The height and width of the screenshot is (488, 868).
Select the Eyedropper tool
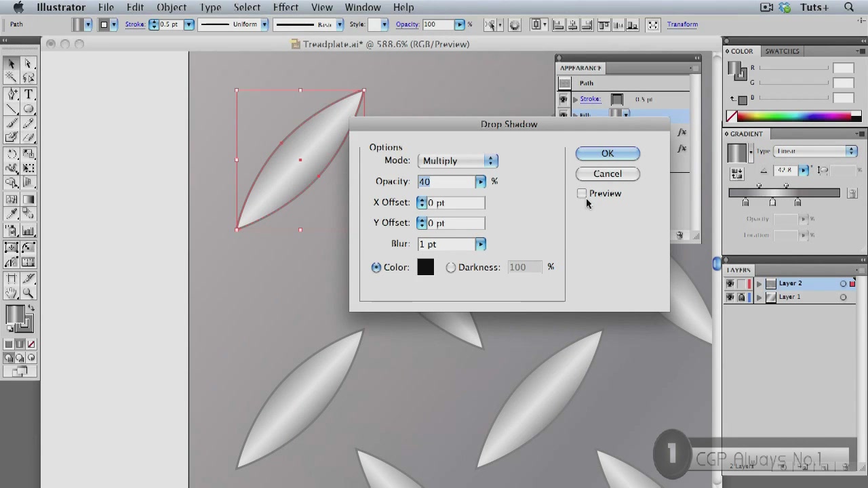click(x=12, y=215)
